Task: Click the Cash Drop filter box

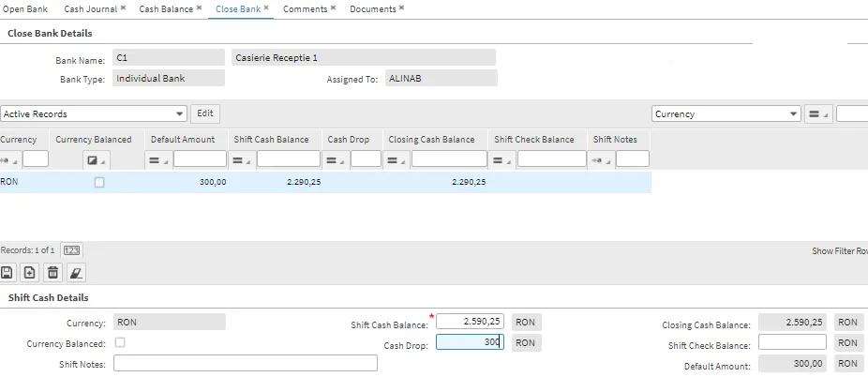Action: [x=366, y=158]
